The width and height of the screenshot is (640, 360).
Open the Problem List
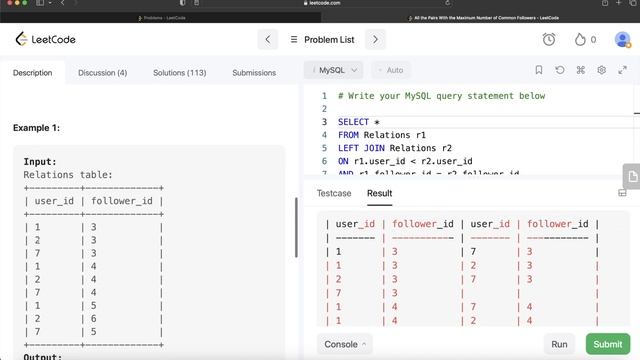322,40
